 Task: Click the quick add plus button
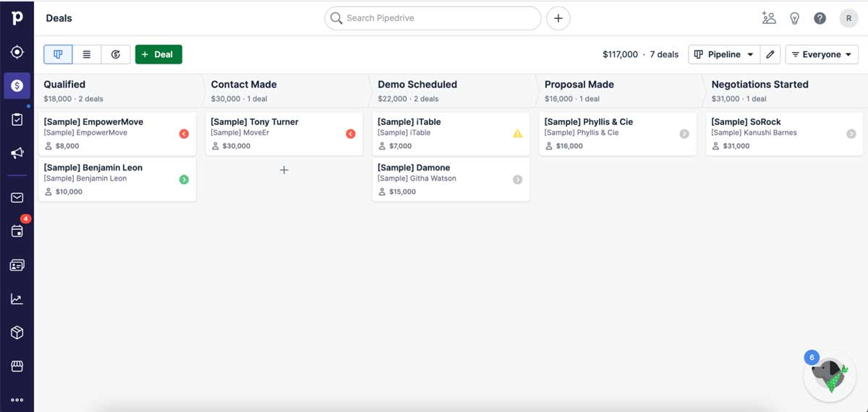pos(558,18)
